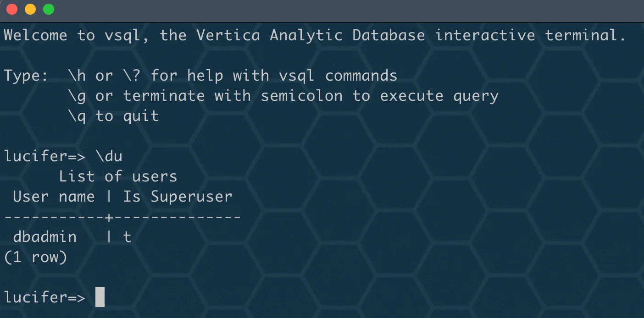Image resolution: width=644 pixels, height=318 pixels.
Task: Maximize the terminal using green button
Action: pos(48,9)
